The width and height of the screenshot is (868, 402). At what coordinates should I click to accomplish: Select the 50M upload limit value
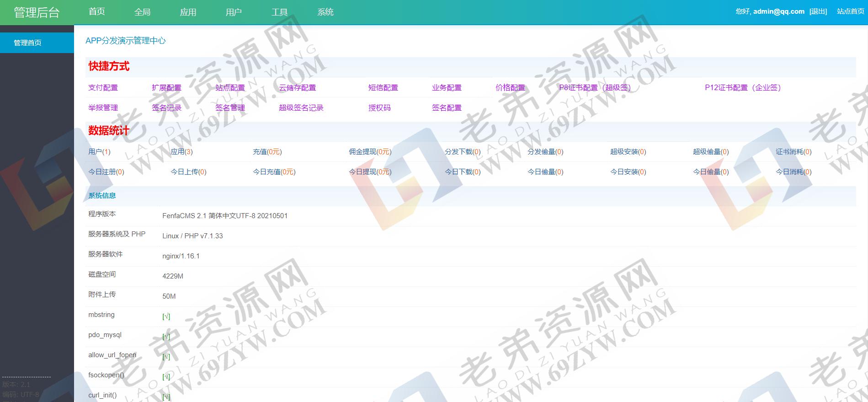pos(169,296)
